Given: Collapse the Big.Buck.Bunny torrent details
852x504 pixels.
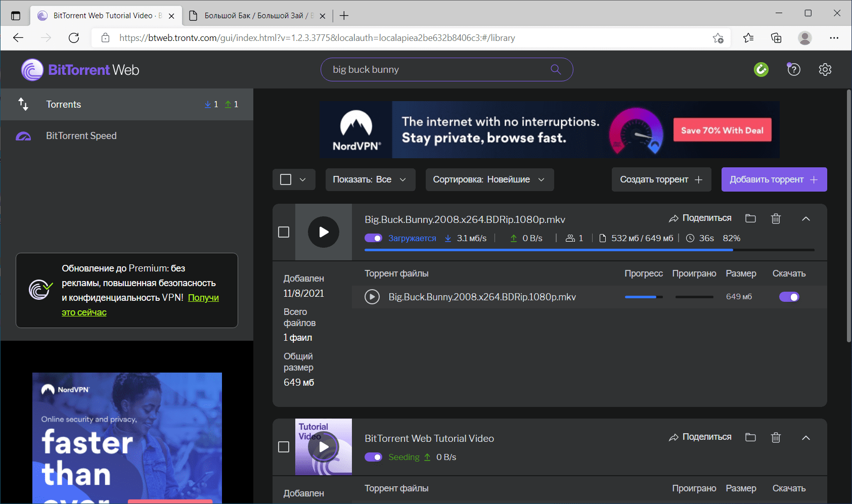Looking at the screenshot, I should (x=806, y=218).
